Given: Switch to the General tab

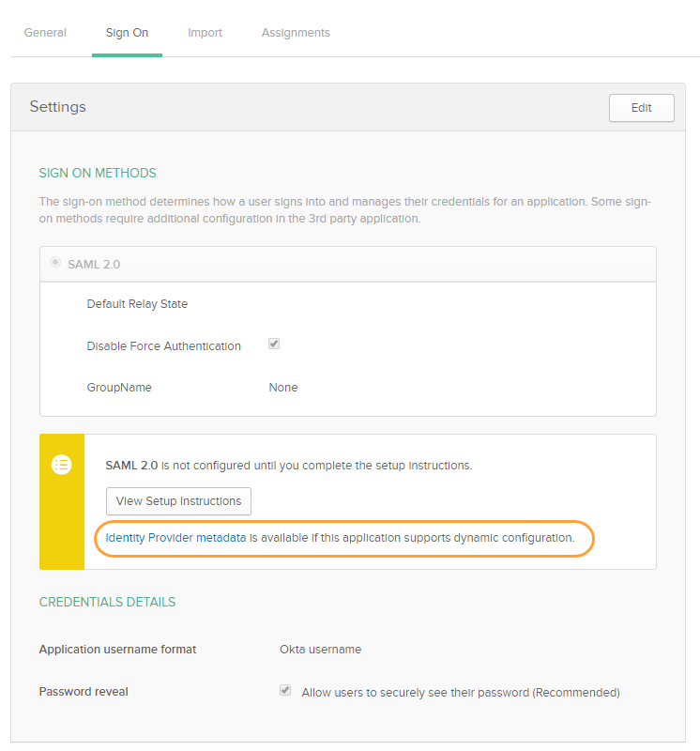Looking at the screenshot, I should point(45,33).
